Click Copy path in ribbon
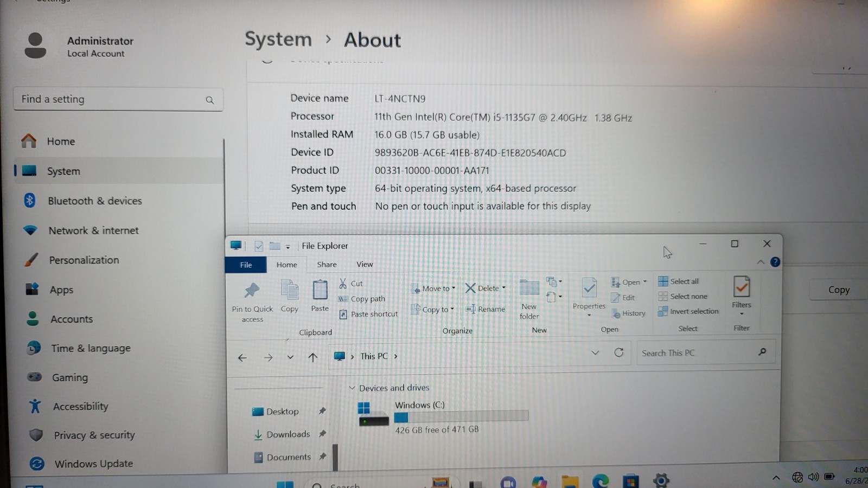The height and width of the screenshot is (488, 868). [361, 299]
